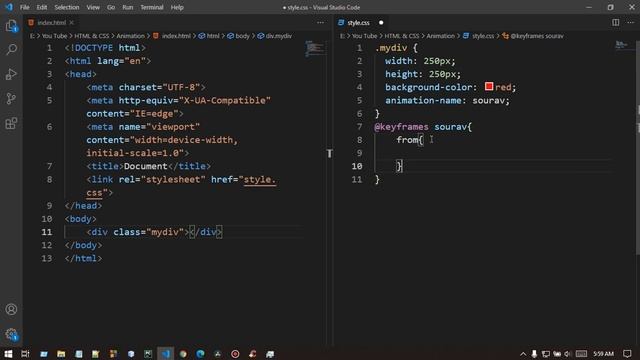
Task: Open more actions for the index.html editor group
Action: tap(320, 22)
